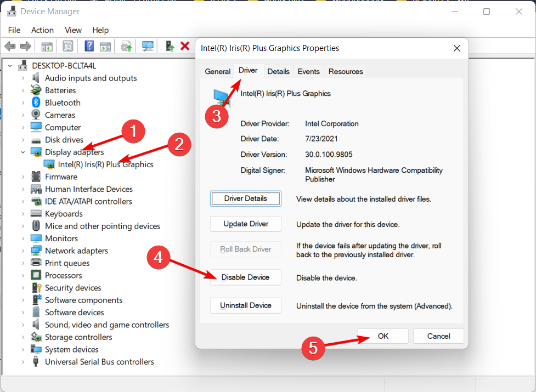Click the Keyboards icon in the tree
This screenshot has width=536, height=392.
(36, 213)
